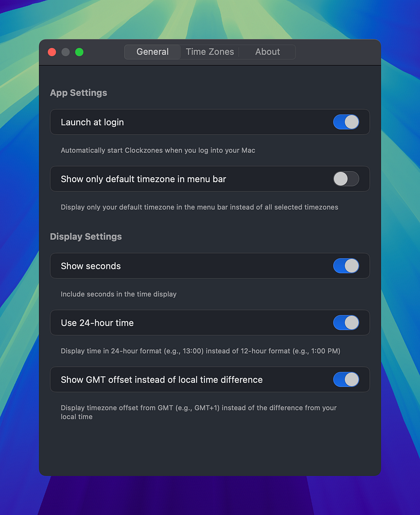Turn off the GMT offset switch
This screenshot has width=420, height=515.
(346, 380)
